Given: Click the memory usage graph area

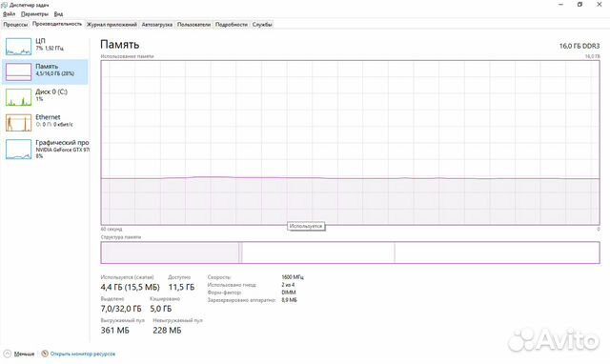Looking at the screenshot, I should tap(350, 142).
